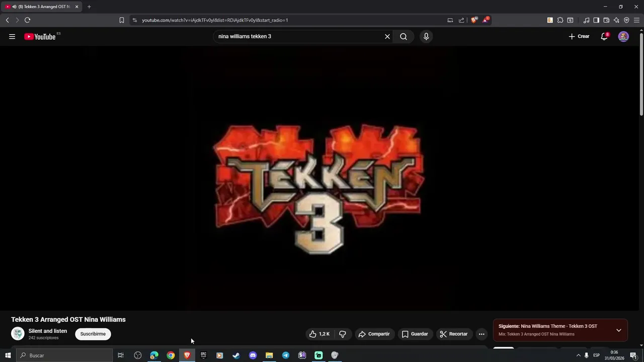Toggle the browser sidebar panel
Viewport: 644px width, 362px height.
point(596,20)
